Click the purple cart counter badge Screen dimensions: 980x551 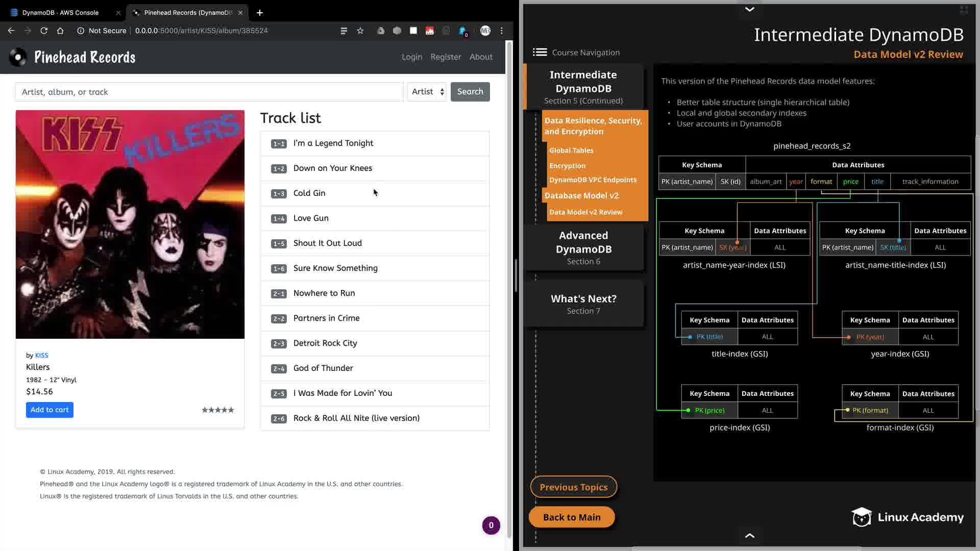coord(491,525)
